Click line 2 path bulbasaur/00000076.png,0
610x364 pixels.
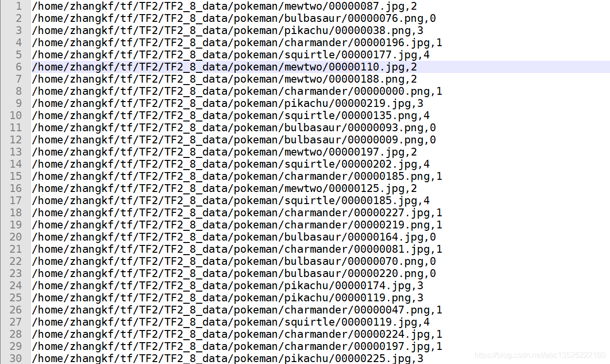point(234,18)
